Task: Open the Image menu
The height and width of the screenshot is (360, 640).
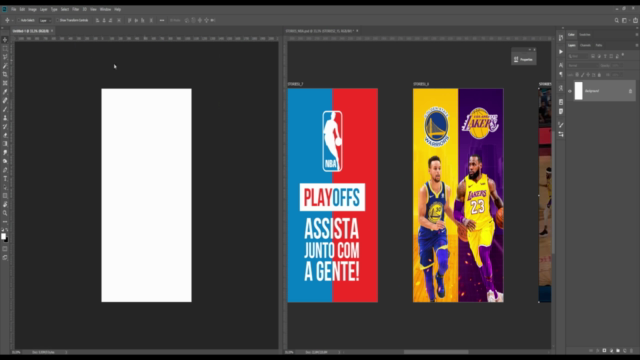Action: click(x=32, y=9)
